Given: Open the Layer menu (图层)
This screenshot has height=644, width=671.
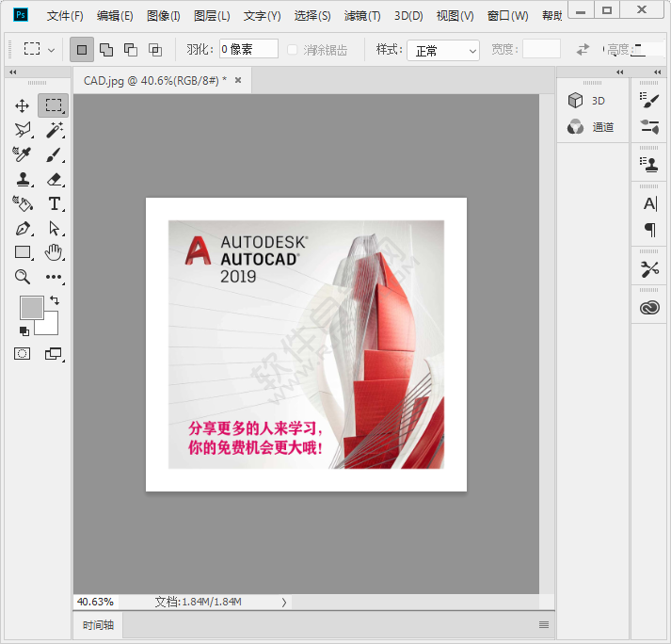Looking at the screenshot, I should tap(212, 16).
